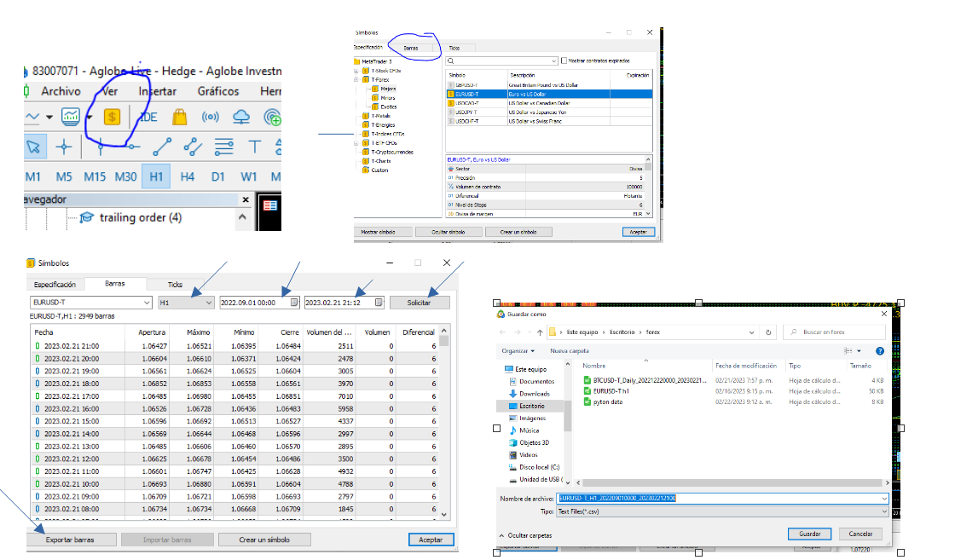The image size is (955, 560).
Task: Switch to the H4 timeframe
Action: [x=187, y=177]
